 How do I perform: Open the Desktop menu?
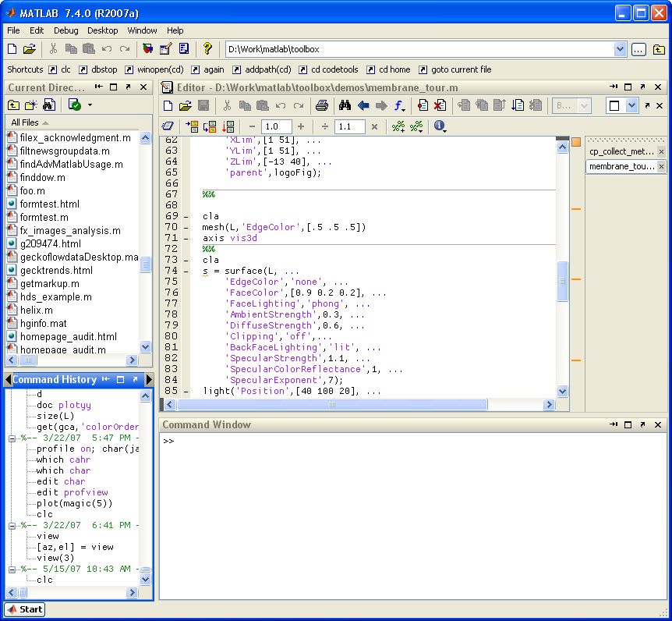(102, 30)
